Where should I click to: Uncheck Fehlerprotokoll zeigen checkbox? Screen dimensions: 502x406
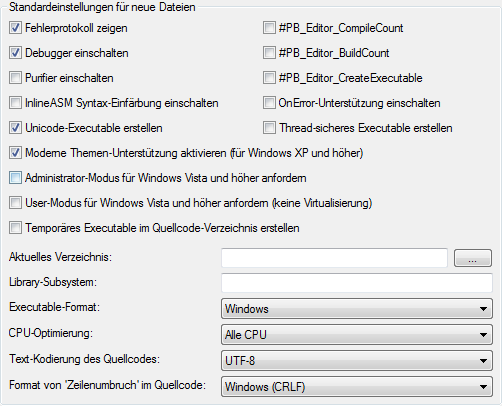point(15,28)
